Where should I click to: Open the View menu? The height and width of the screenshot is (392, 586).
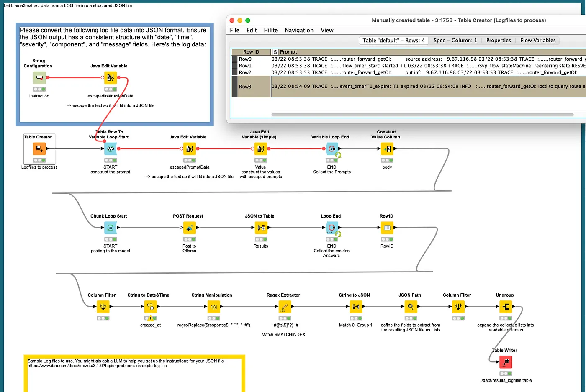327,30
